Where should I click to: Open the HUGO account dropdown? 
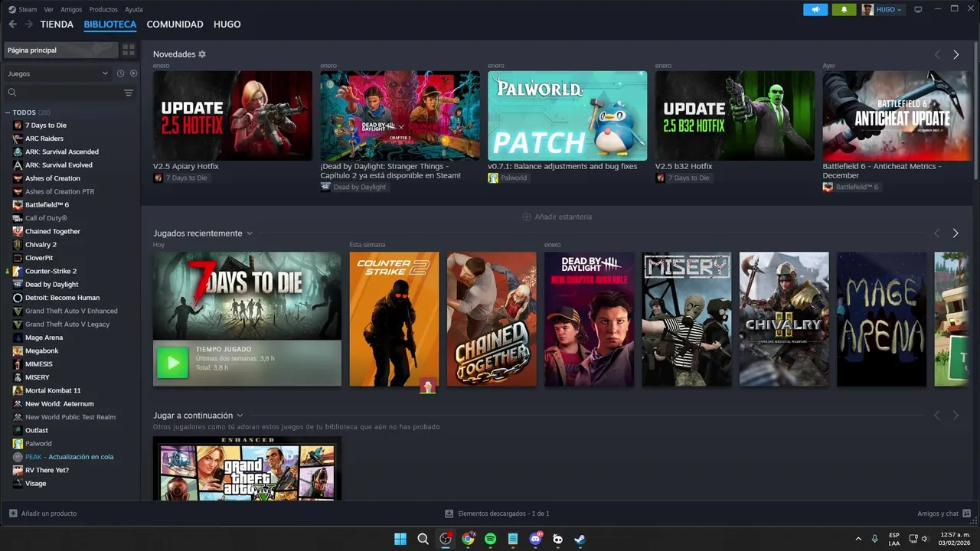882,9
